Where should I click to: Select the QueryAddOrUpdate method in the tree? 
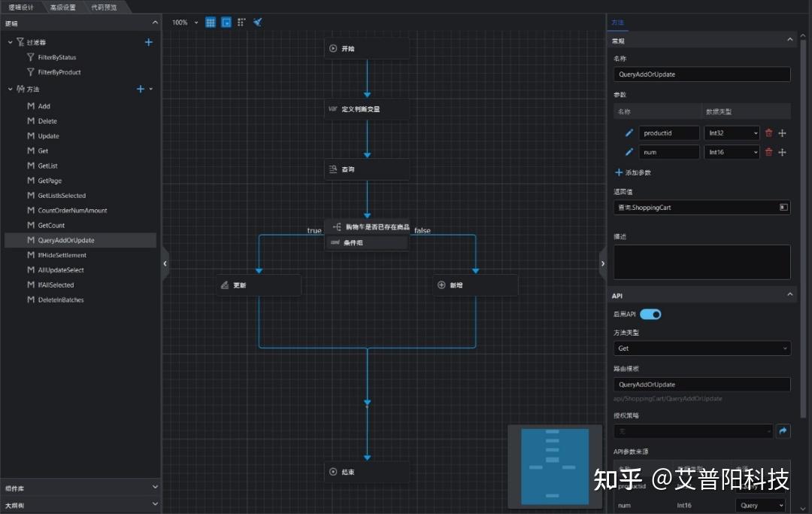[80, 240]
